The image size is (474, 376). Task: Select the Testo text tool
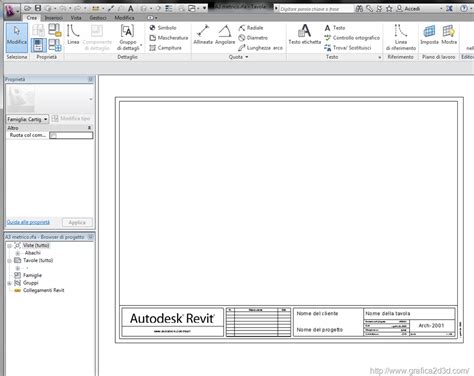tap(335, 28)
